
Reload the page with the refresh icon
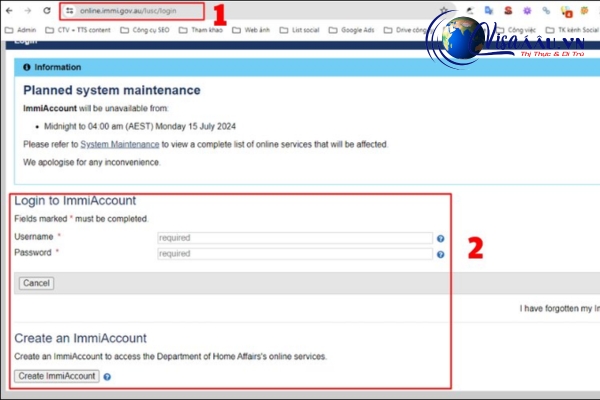click(x=47, y=11)
